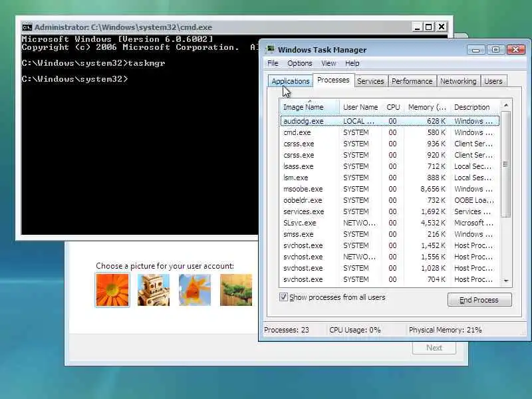The height and width of the screenshot is (399, 532).
Task: Select the bonsai tree account picture
Action: point(236,290)
